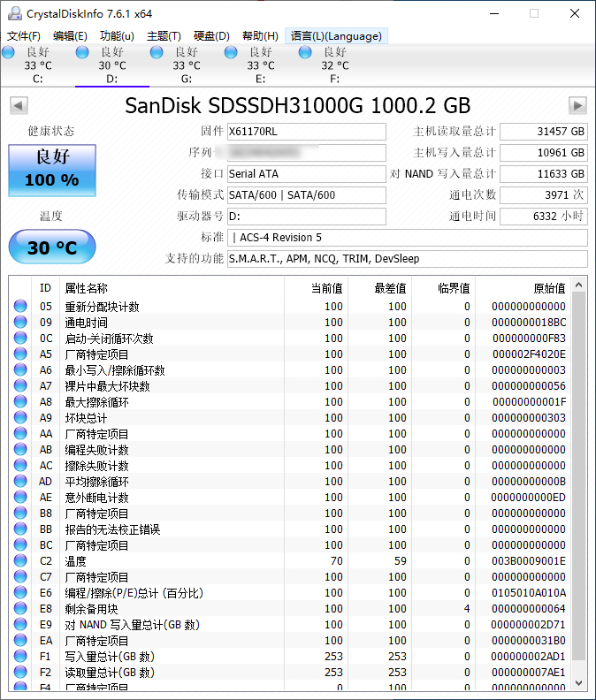Select the C: drive tab
Screen dimensions: 596x700
point(37,65)
